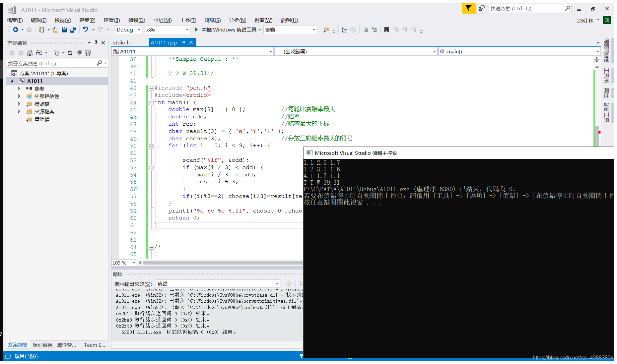Close the Solution Explorer panel

pos(103,43)
